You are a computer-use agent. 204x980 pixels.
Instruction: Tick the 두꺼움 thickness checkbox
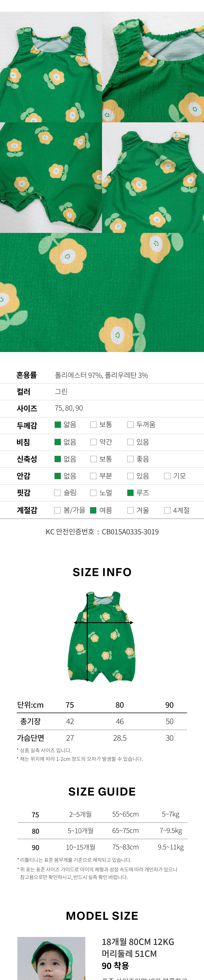130,424
